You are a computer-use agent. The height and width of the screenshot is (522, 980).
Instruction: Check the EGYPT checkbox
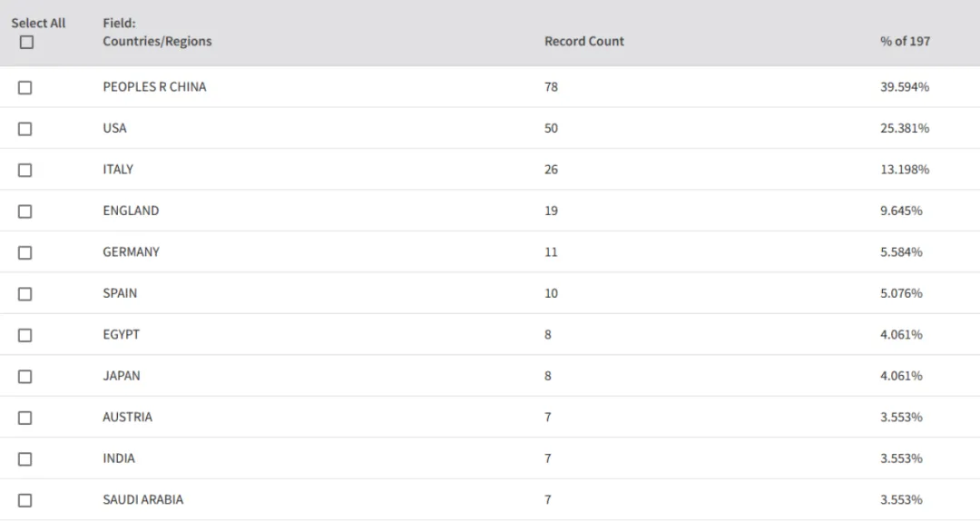click(25, 335)
